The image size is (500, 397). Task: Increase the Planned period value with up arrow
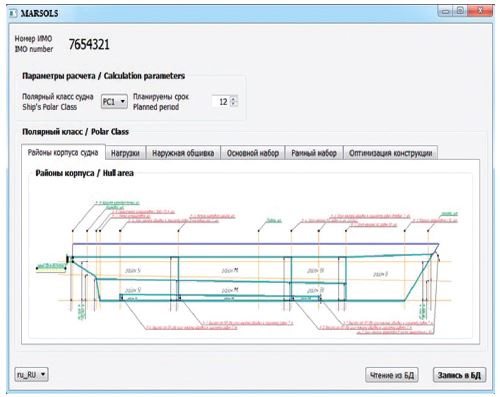(x=234, y=98)
